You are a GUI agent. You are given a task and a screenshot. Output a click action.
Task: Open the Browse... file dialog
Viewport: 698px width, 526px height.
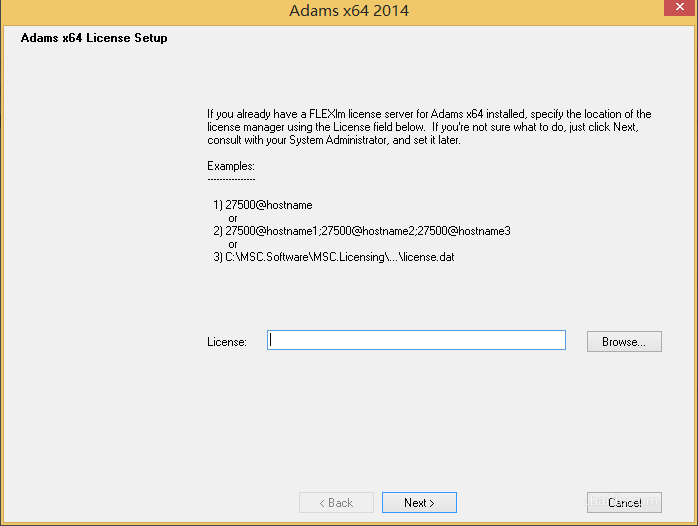click(x=624, y=341)
